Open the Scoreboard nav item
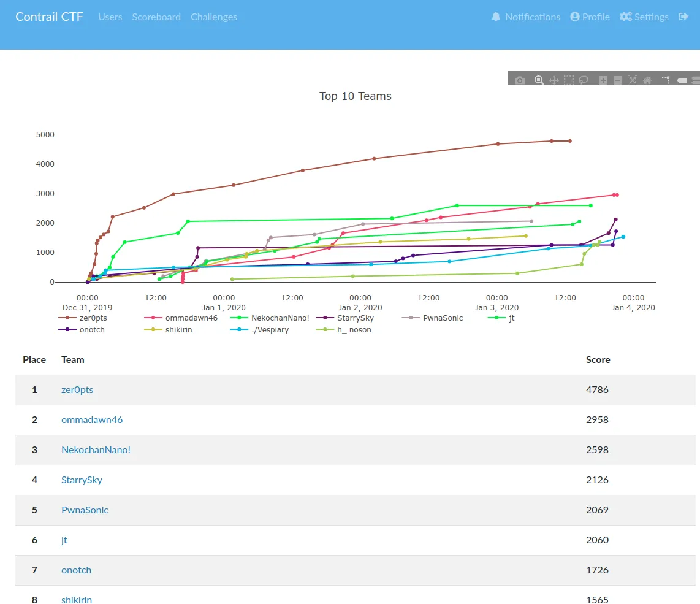 click(156, 17)
